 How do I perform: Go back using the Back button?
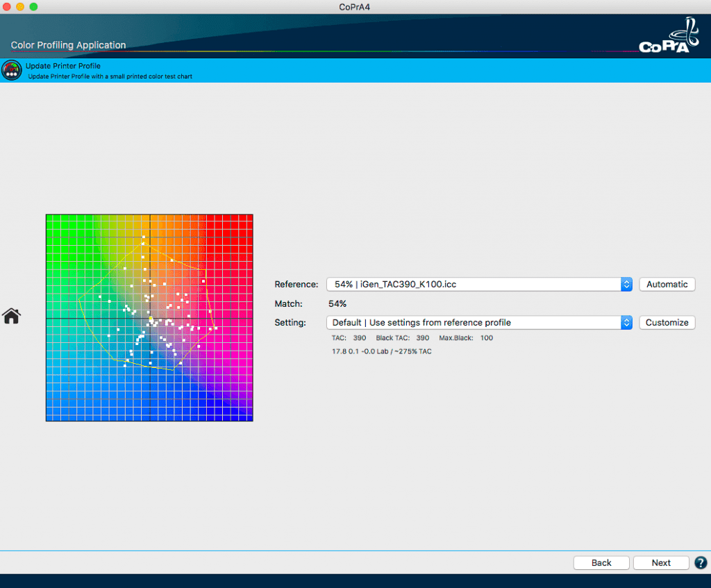tap(601, 562)
